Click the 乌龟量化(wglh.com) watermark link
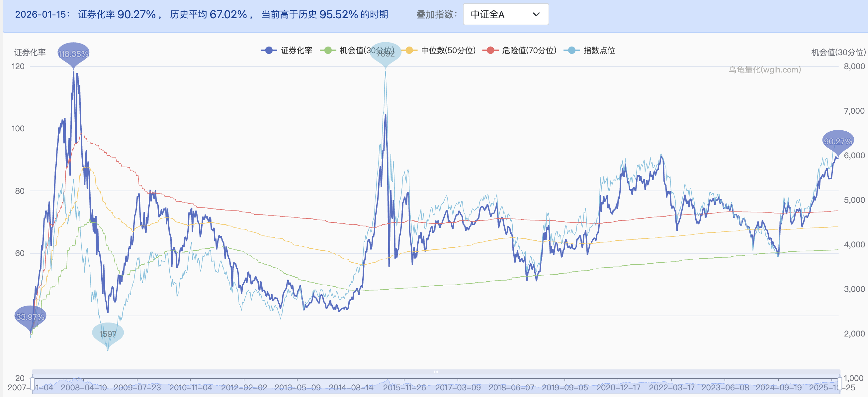Viewport: 868px width, 397px height. point(764,69)
